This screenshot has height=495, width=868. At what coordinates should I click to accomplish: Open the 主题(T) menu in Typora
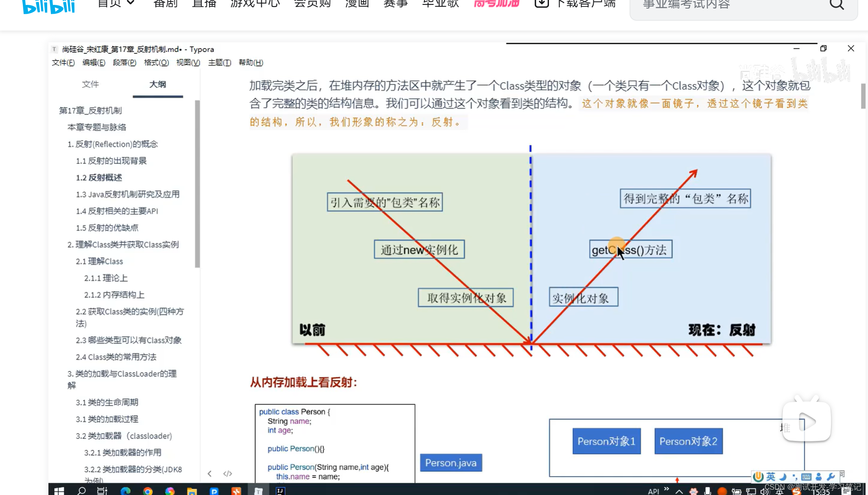(219, 63)
